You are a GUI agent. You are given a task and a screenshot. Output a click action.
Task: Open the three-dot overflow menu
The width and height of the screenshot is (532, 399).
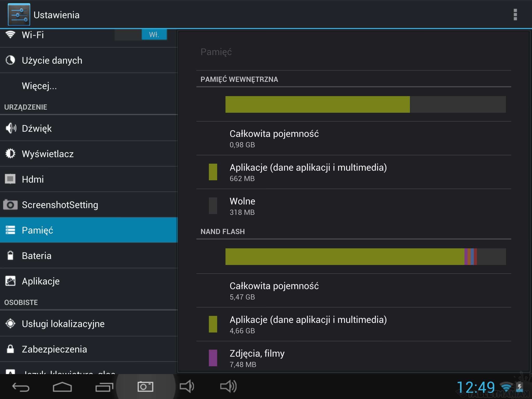[x=515, y=15]
